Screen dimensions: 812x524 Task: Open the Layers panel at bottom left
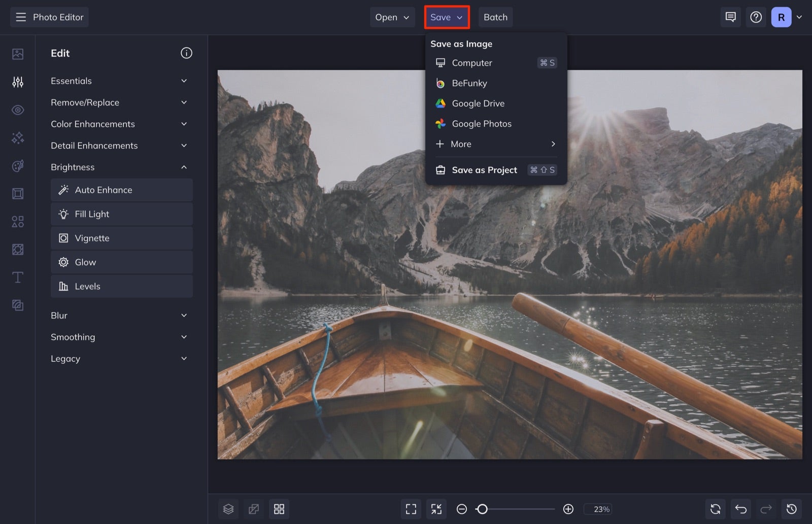(x=228, y=509)
